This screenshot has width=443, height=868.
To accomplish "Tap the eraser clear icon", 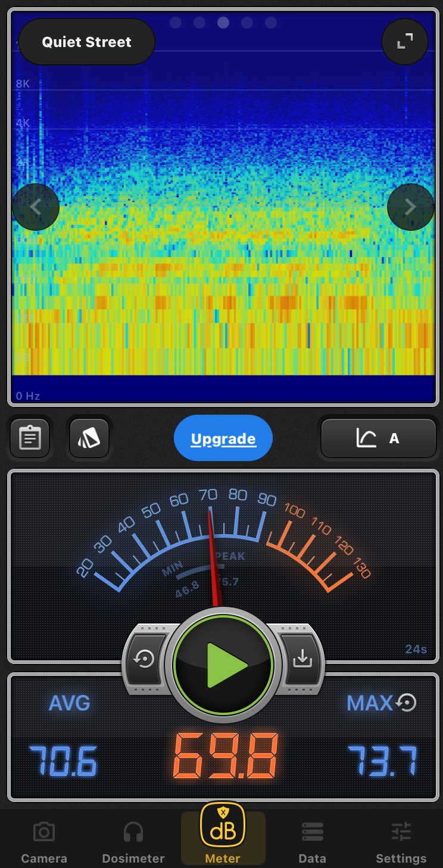I will (x=89, y=438).
